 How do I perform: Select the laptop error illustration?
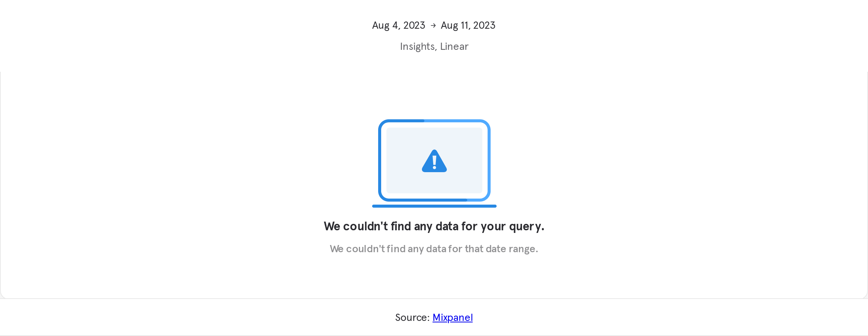(434, 162)
